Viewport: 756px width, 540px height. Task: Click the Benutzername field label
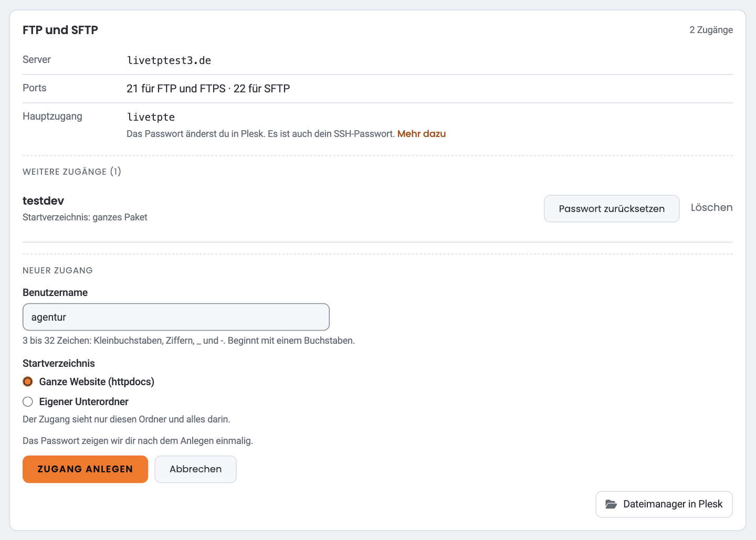55,293
